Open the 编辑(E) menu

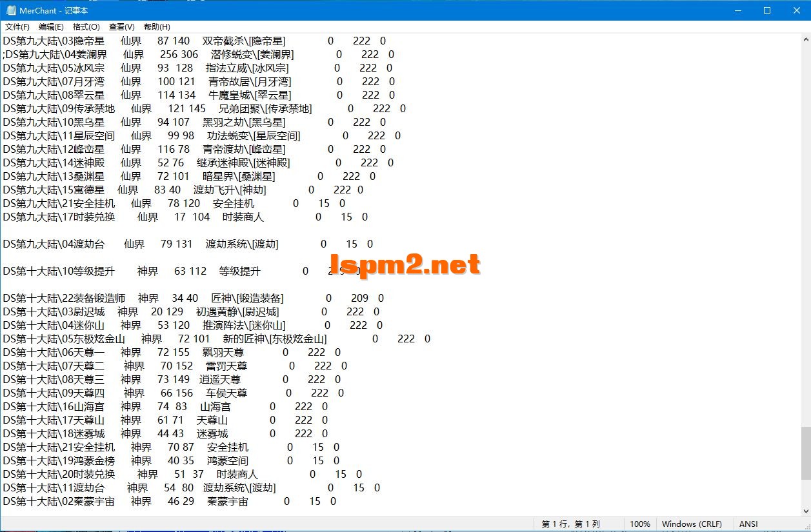point(51,26)
